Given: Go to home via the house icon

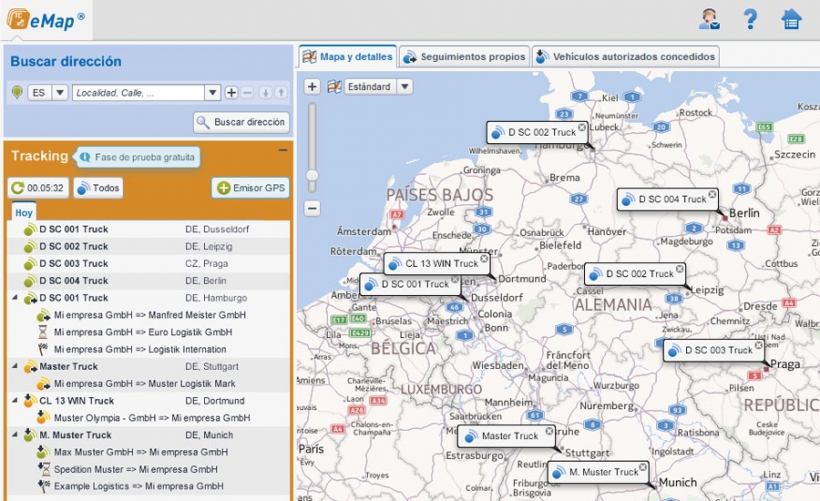Looking at the screenshot, I should [x=791, y=19].
